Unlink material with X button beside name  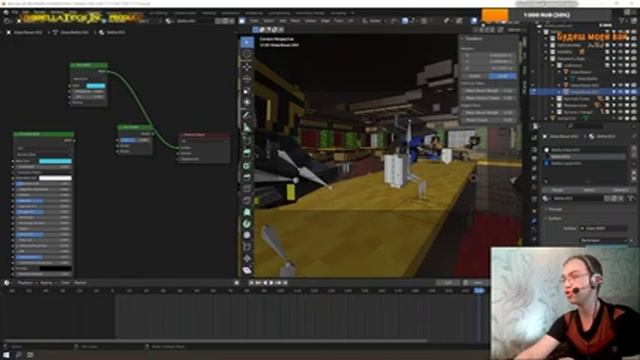click(621, 198)
